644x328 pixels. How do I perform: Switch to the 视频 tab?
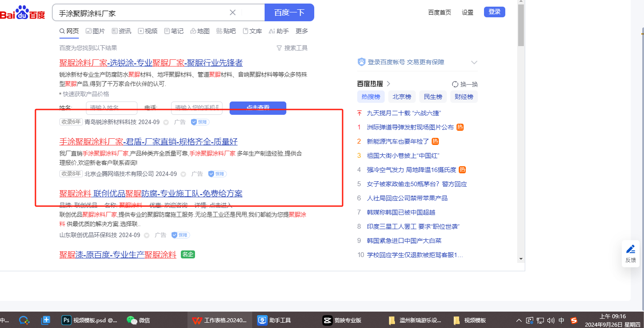pos(148,31)
